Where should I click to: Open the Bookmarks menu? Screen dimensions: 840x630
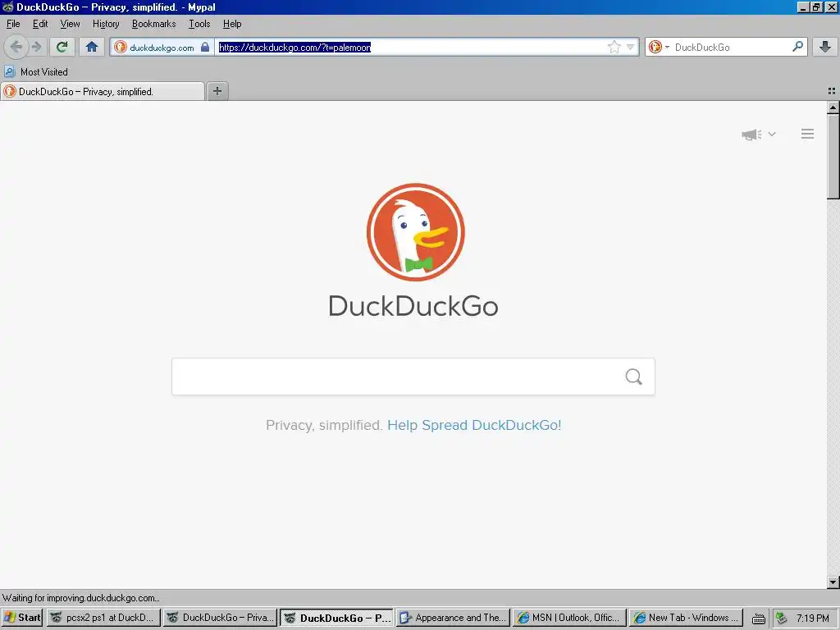pos(153,24)
